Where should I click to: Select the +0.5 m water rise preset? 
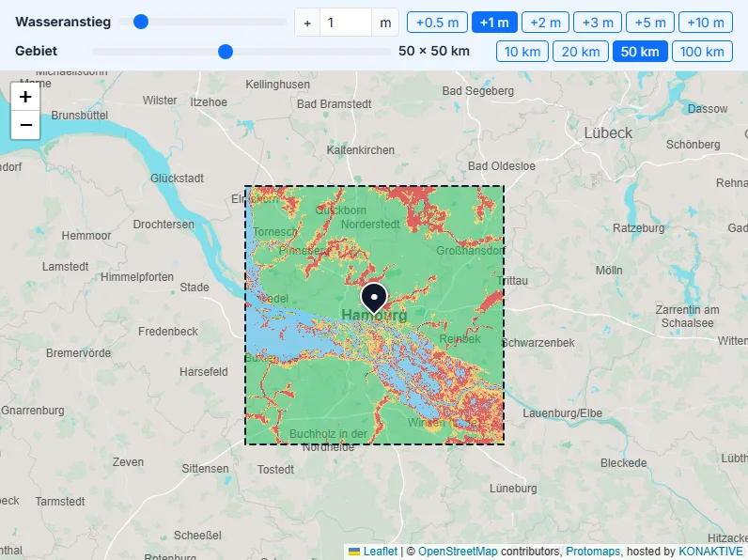coord(437,23)
